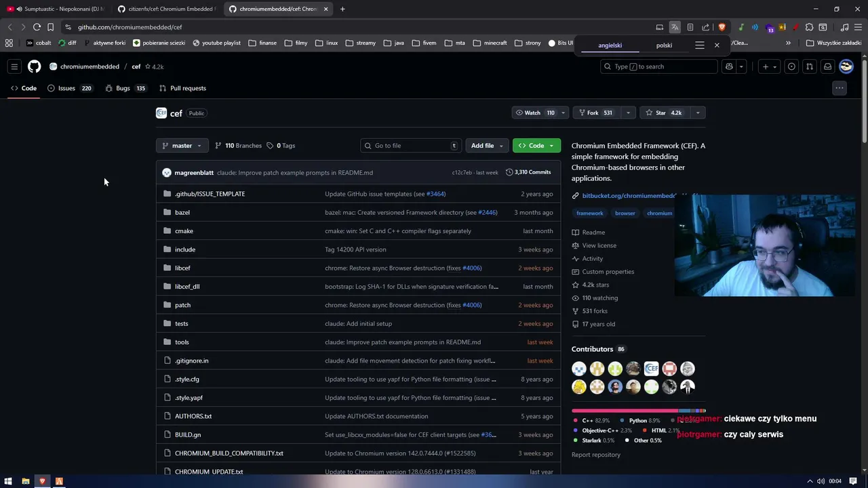The width and height of the screenshot is (868, 488).
Task: Open the browser Extensions puzzle icon
Action: point(809,27)
